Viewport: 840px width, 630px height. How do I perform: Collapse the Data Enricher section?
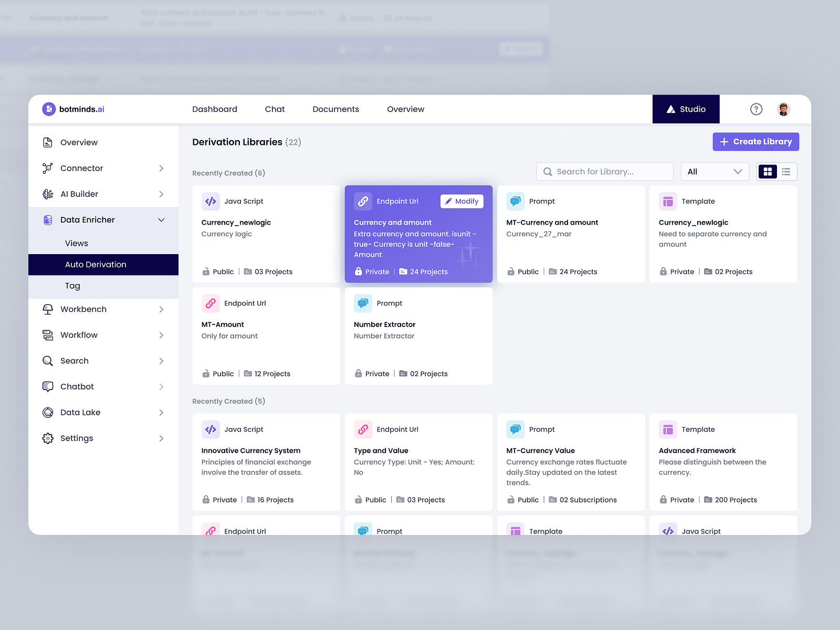(161, 219)
